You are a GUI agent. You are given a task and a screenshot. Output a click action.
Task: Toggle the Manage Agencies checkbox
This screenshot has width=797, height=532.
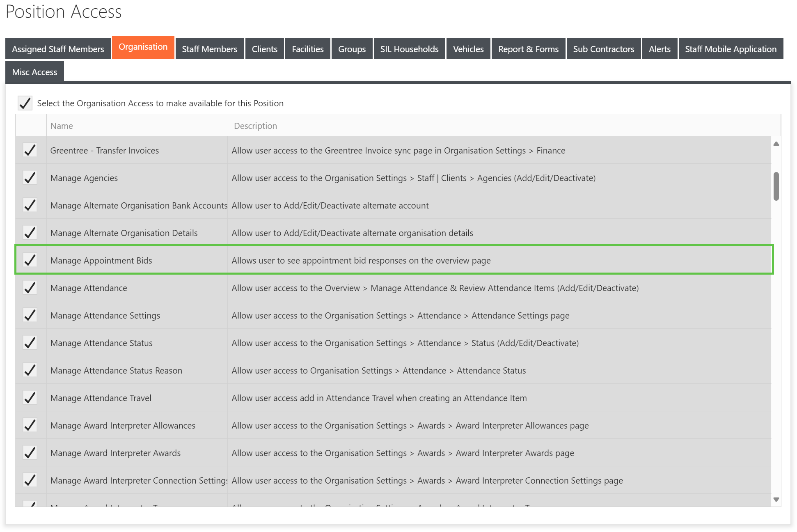[30, 178]
